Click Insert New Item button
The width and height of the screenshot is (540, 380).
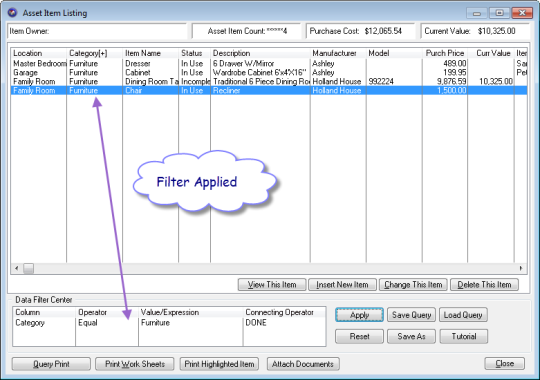click(342, 285)
